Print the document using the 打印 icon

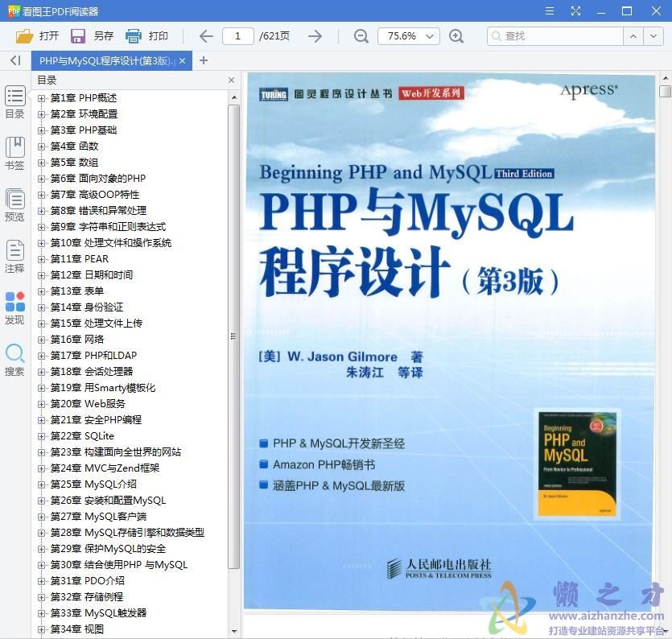(134, 36)
